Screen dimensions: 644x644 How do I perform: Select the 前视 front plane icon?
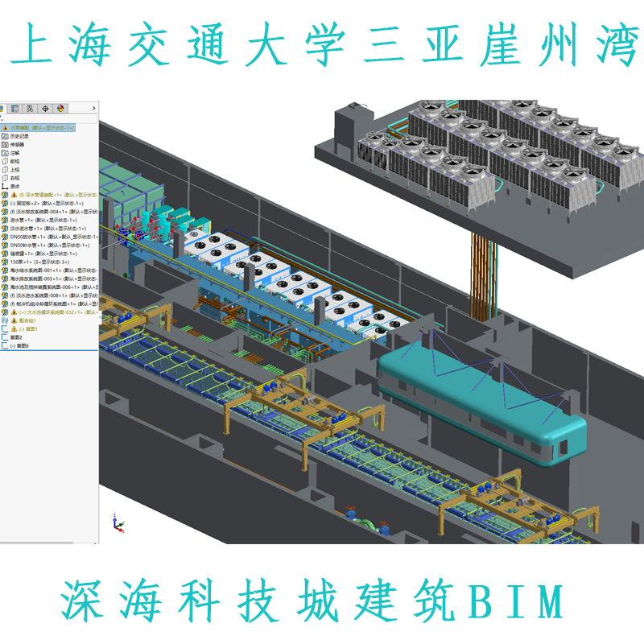(x=5, y=162)
